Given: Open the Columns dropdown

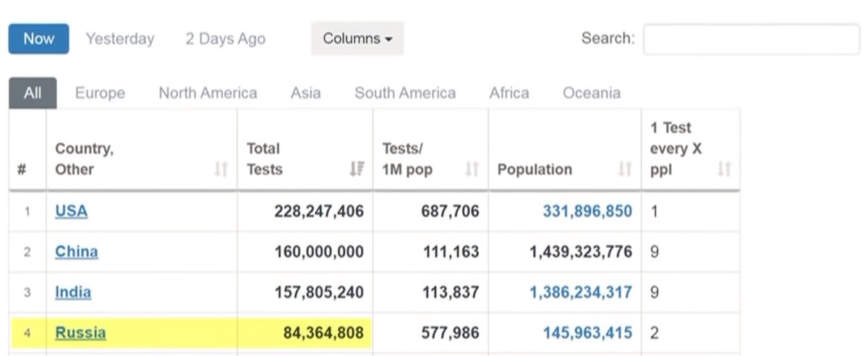Looking at the screenshot, I should (357, 38).
